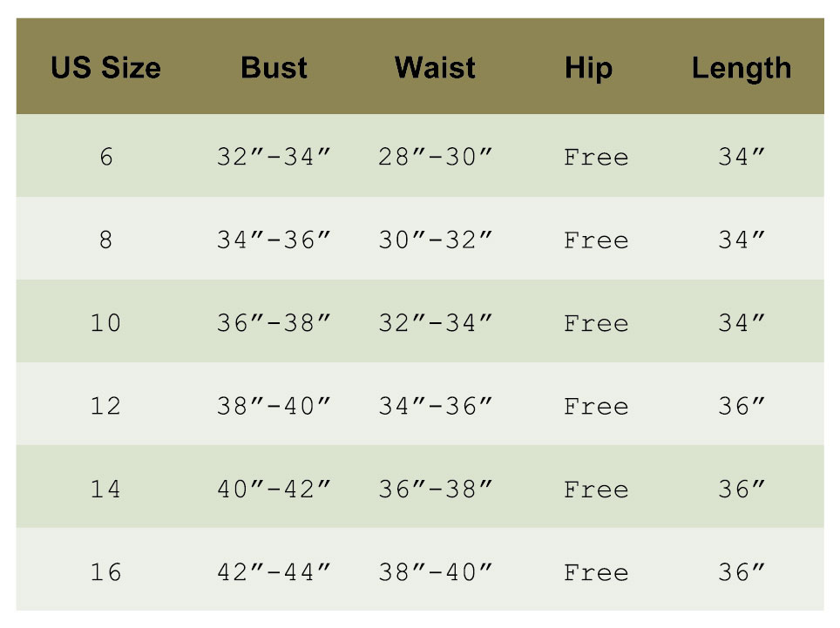Click the US Size column header
This screenshot has height=628, width=840.
[105, 68]
